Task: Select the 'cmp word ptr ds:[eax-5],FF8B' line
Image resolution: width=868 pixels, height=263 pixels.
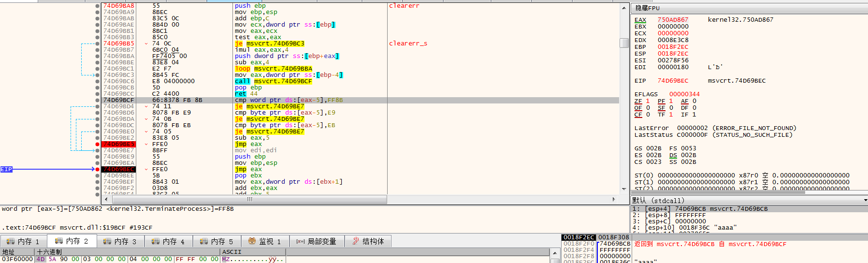Action: pyautogui.click(x=289, y=100)
